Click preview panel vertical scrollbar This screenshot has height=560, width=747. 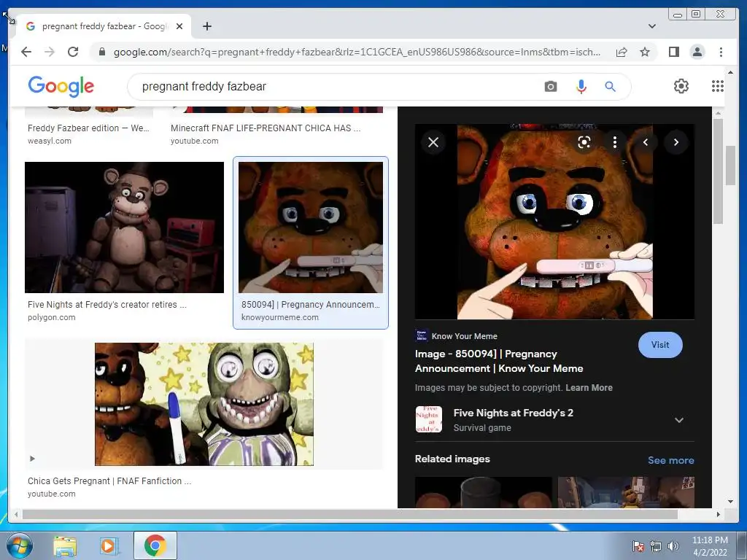[x=718, y=171]
